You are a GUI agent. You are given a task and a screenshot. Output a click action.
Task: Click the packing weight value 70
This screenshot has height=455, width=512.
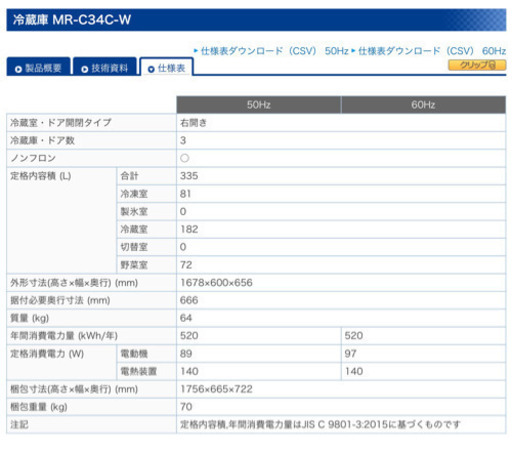186,407
